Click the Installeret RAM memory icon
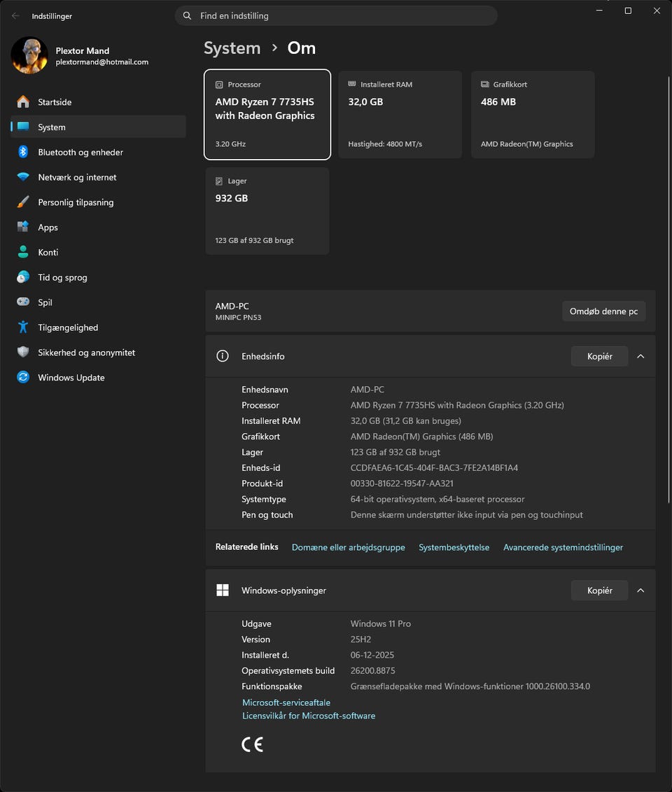The width and height of the screenshot is (672, 792). pyautogui.click(x=352, y=85)
